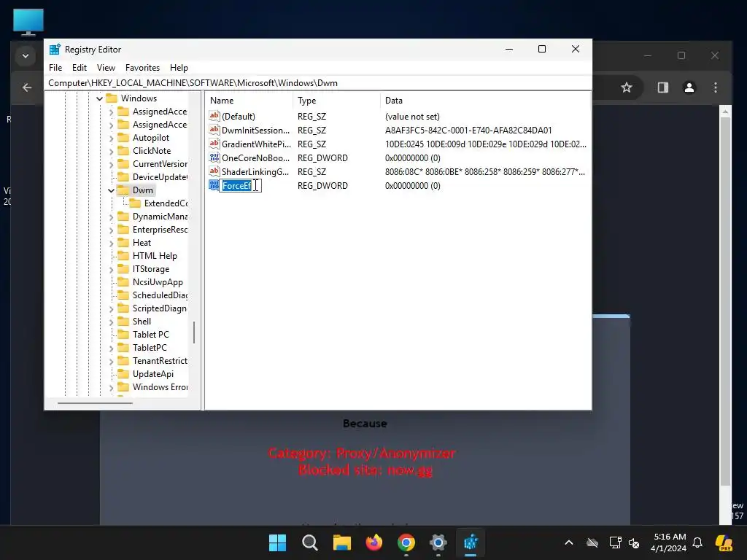Open the Favorites menu

click(142, 68)
